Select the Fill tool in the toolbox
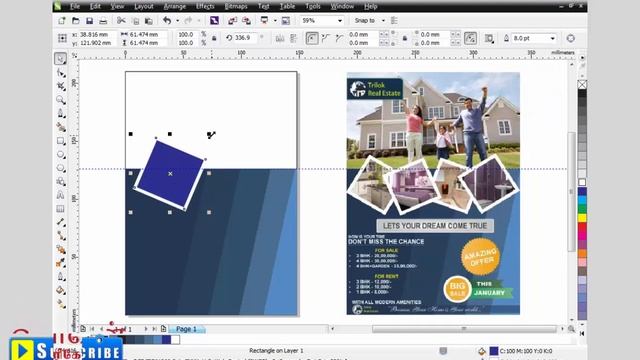 click(x=61, y=290)
